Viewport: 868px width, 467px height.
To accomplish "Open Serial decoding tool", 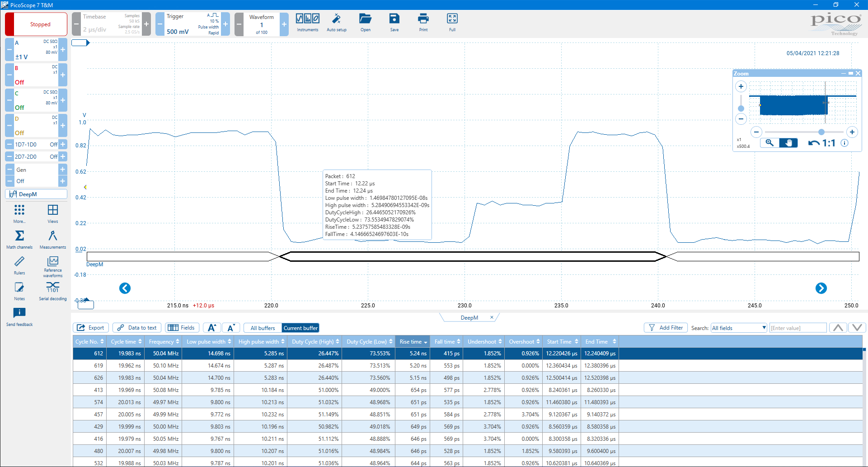I will coord(52,291).
